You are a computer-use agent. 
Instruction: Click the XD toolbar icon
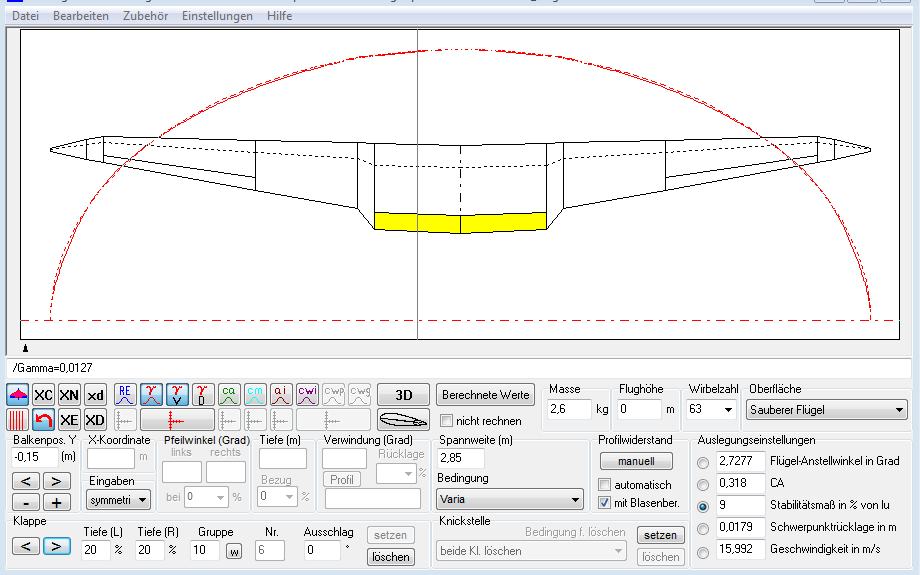coord(95,420)
